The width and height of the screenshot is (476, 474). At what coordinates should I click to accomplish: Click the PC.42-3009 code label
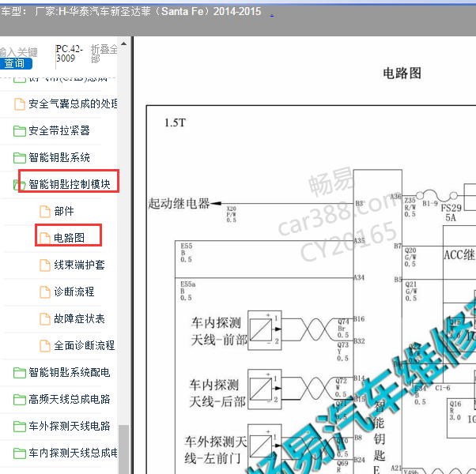pyautogui.click(x=70, y=54)
